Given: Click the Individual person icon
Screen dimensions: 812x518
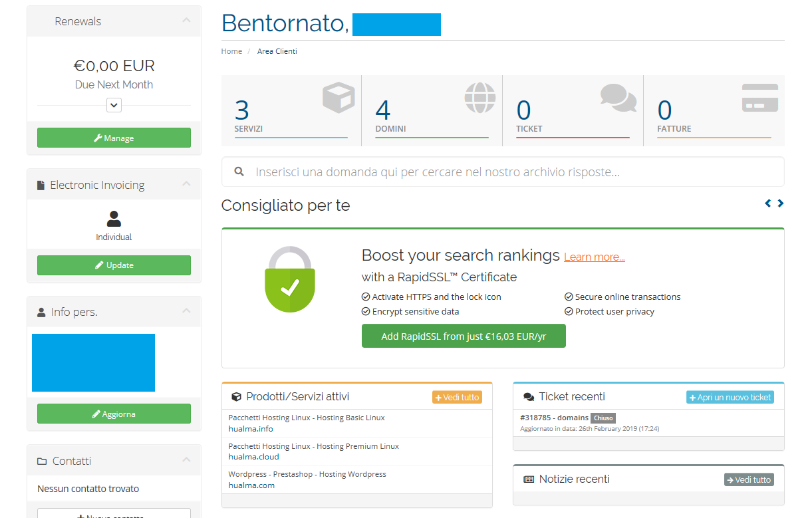Looking at the screenshot, I should 114,219.
